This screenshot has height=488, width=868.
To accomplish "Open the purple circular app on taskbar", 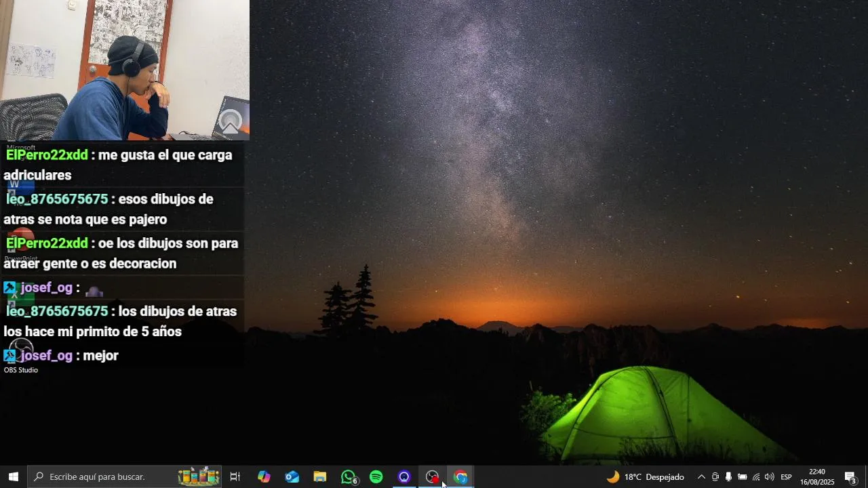I will point(404,476).
